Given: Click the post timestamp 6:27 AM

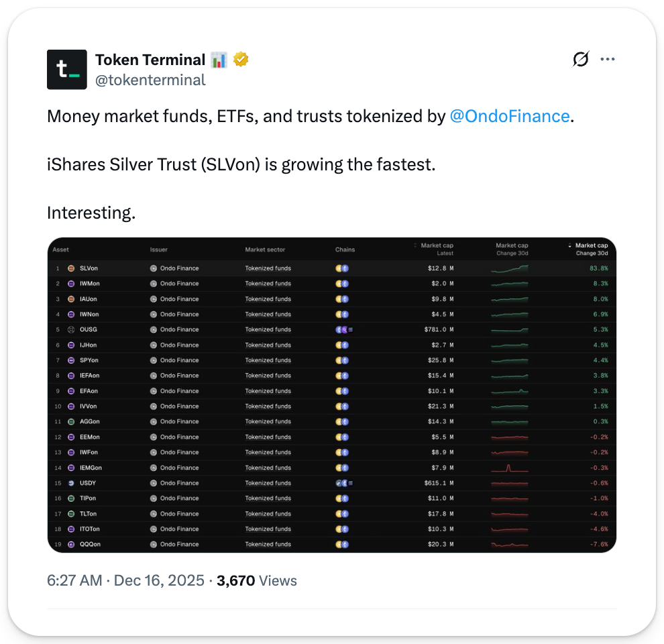Looking at the screenshot, I should click(75, 580).
